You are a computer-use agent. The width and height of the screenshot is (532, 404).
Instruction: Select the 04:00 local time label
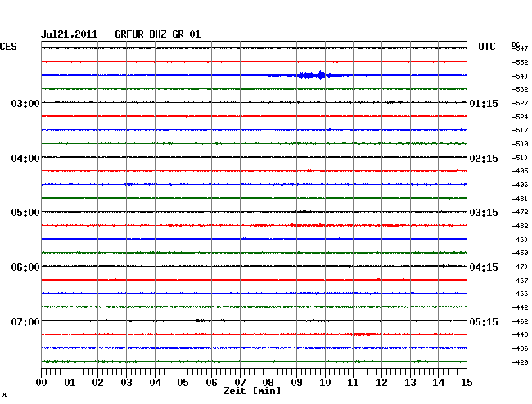tap(25, 159)
